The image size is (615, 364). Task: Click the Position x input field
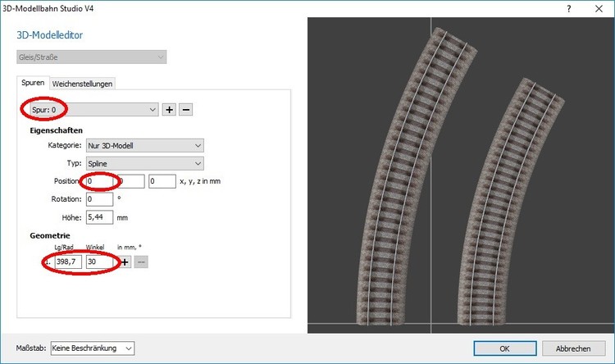[x=99, y=181]
